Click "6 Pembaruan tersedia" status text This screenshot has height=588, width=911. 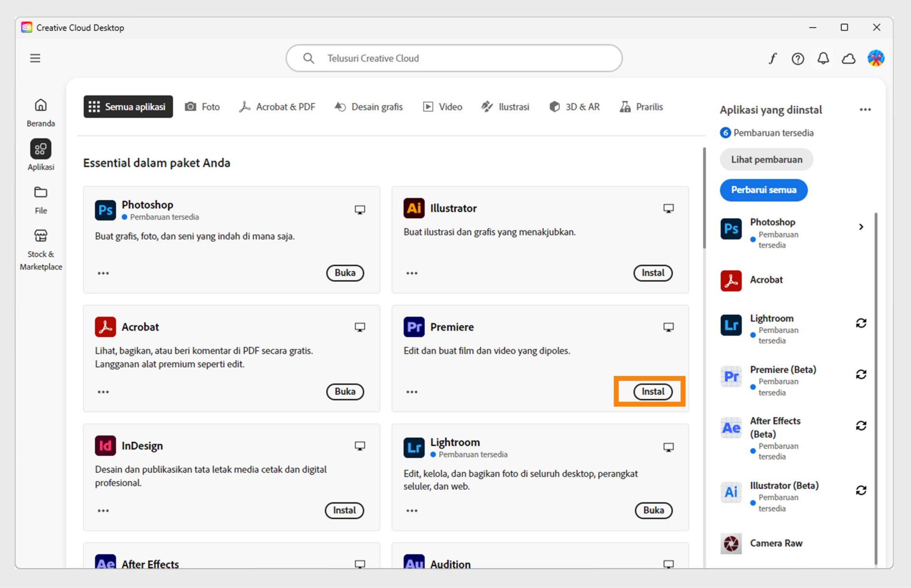point(767,133)
